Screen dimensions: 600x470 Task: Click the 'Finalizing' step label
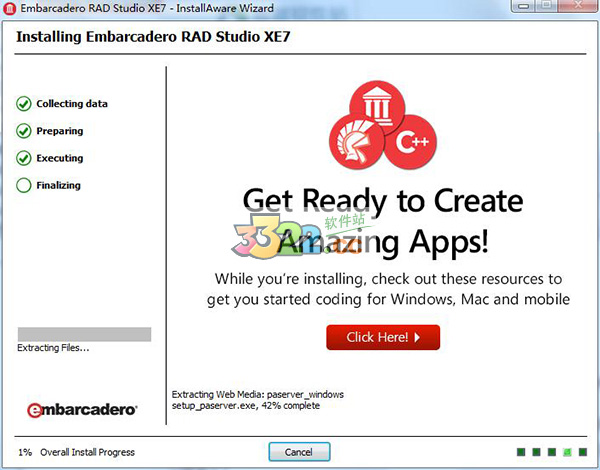click(59, 185)
